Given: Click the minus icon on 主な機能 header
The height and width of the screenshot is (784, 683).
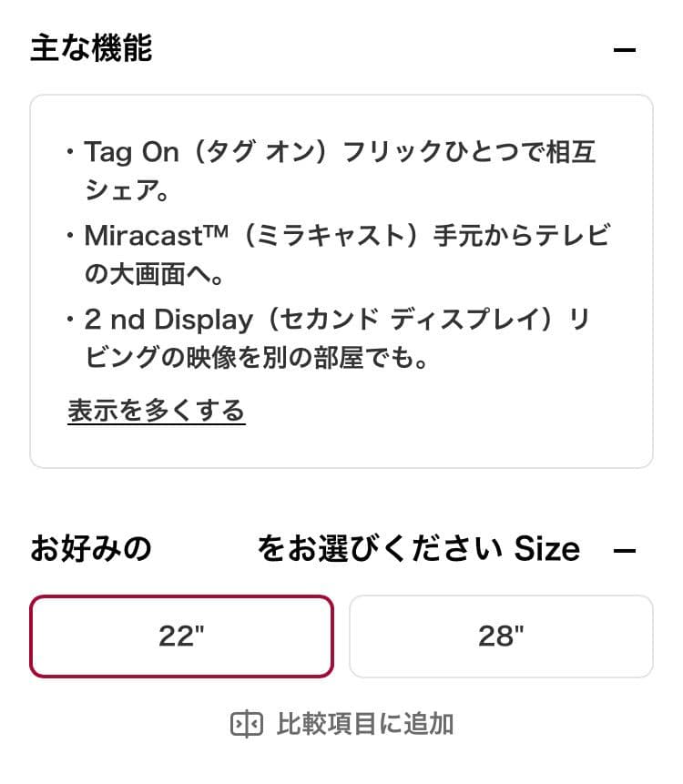Looking at the screenshot, I should click(x=627, y=50).
